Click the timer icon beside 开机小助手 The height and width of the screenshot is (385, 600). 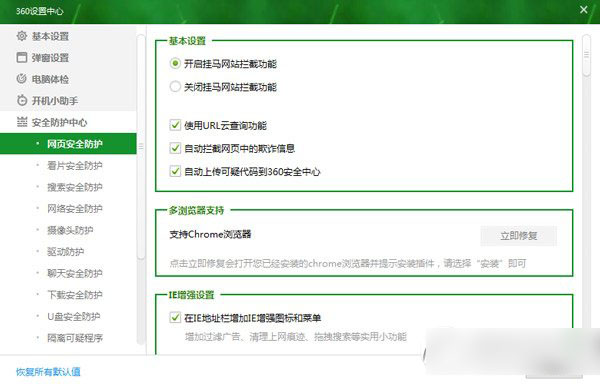[22, 100]
